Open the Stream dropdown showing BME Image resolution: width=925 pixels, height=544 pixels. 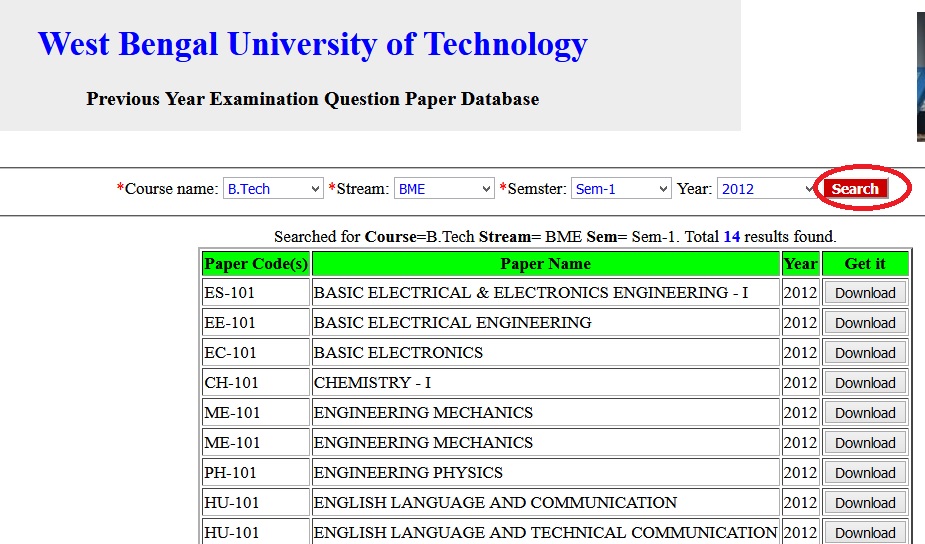point(444,189)
